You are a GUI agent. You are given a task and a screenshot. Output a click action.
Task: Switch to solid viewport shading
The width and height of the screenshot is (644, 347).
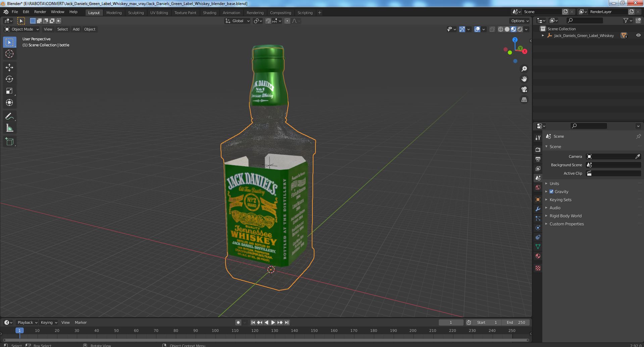pyautogui.click(x=507, y=29)
